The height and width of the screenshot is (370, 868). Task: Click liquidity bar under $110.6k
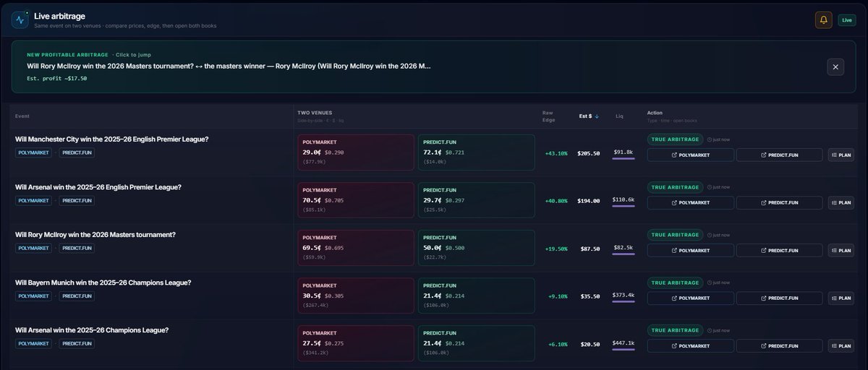click(x=624, y=207)
